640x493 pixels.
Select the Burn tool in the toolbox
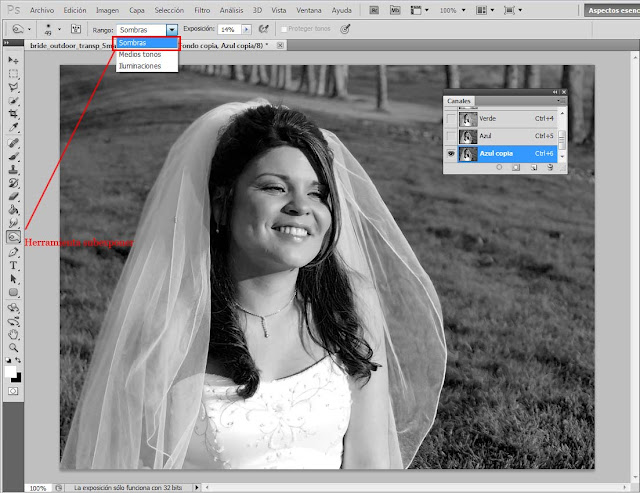pos(13,237)
